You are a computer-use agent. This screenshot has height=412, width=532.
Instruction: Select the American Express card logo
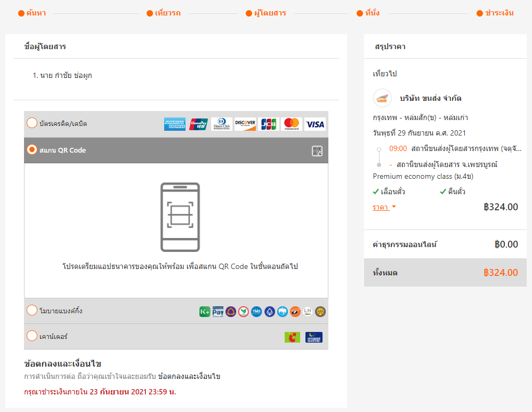pos(175,124)
